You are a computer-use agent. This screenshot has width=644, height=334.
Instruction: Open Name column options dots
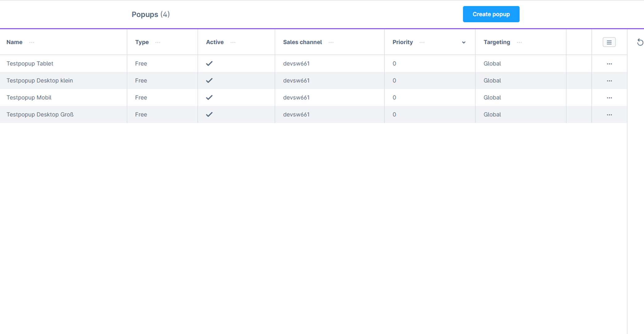coord(32,42)
